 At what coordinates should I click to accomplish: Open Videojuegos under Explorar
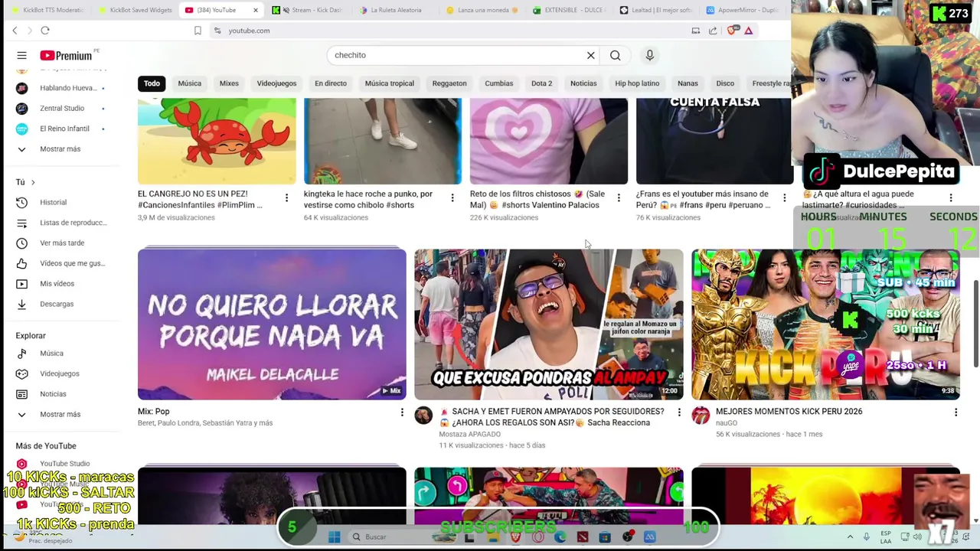click(61, 373)
